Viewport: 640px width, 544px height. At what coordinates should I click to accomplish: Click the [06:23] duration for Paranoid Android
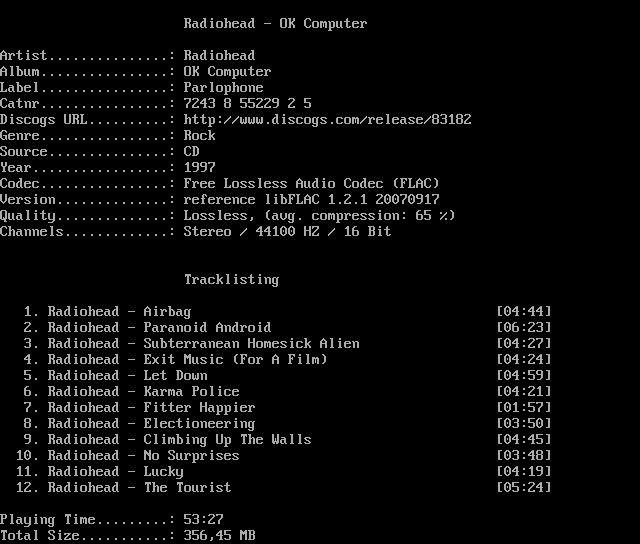coord(523,328)
